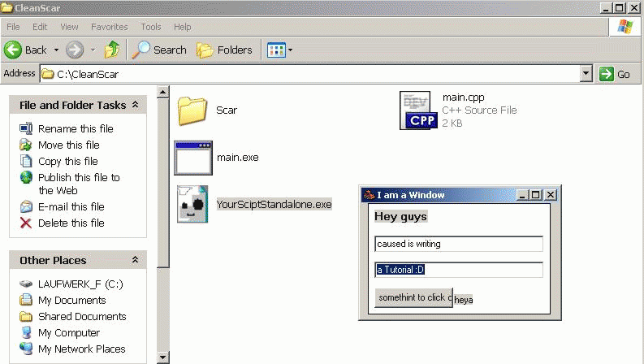Click the Up folder toolbar icon
This screenshot has width=644, height=364.
tap(112, 50)
